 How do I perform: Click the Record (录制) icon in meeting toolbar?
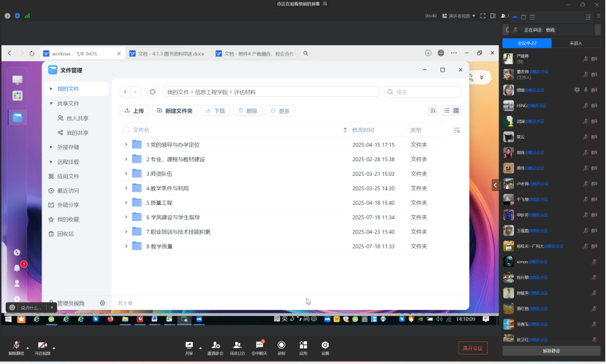(281, 346)
